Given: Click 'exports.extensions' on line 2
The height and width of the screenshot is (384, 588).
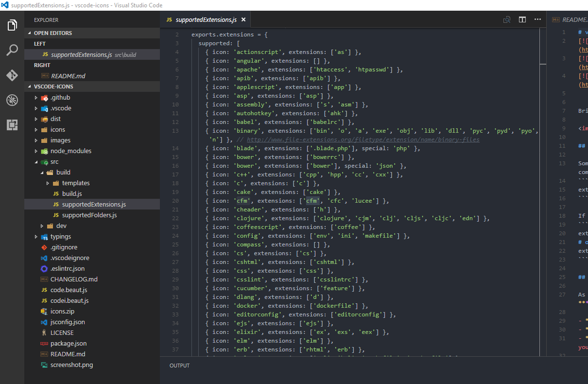Looking at the screenshot, I should (222, 35).
